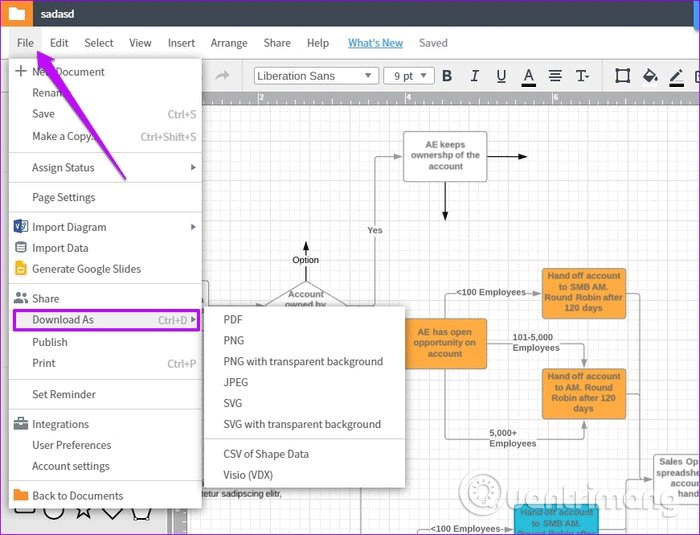Viewport: 700px width, 535px height.
Task: Choose SVG with transparent background
Action: [304, 424]
